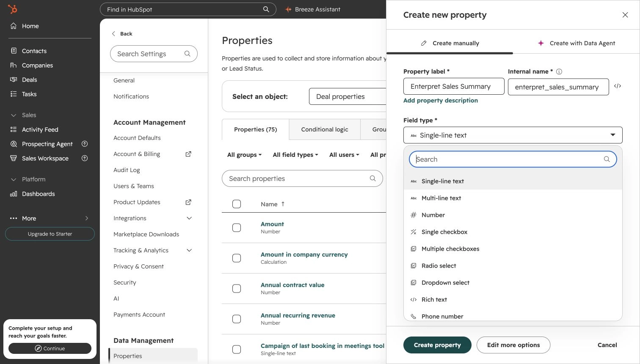Switch to Create with Data Agent tab
Screen dimensions: 640x364
coord(576,43)
